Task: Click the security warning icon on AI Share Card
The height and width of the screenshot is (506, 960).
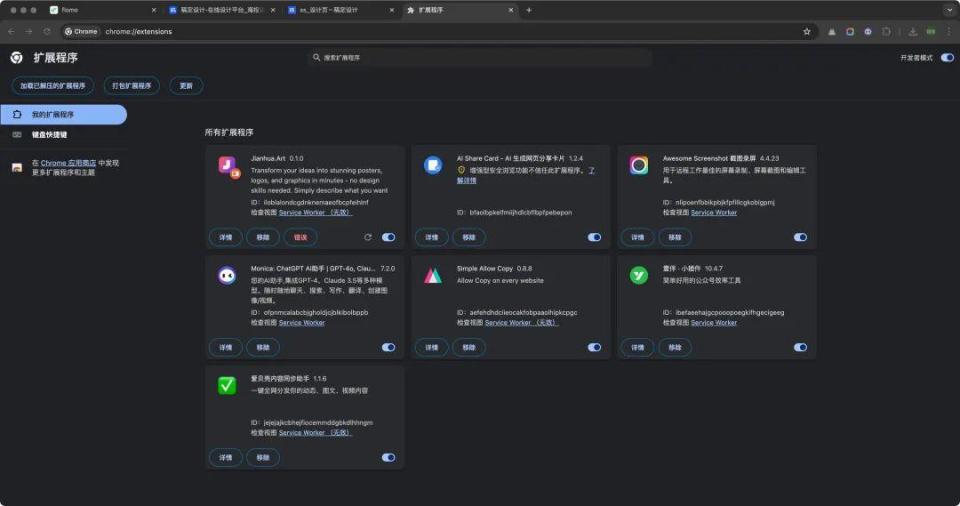Action: 461,170
